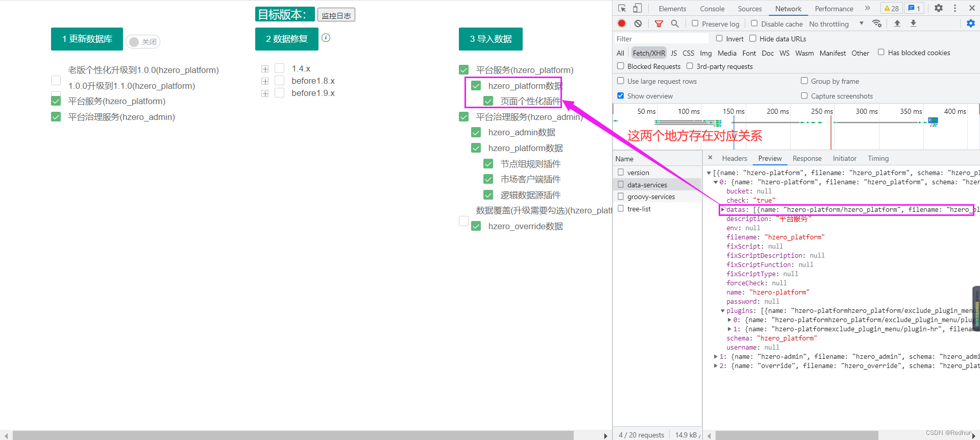980x440 pixels.
Task: Open DevTools settings gear icon
Action: (938, 8)
